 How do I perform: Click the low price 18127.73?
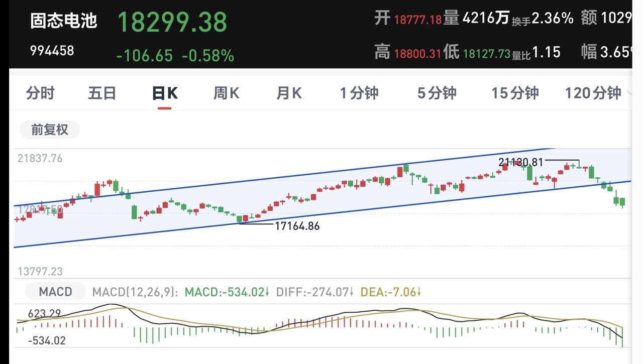coord(487,53)
